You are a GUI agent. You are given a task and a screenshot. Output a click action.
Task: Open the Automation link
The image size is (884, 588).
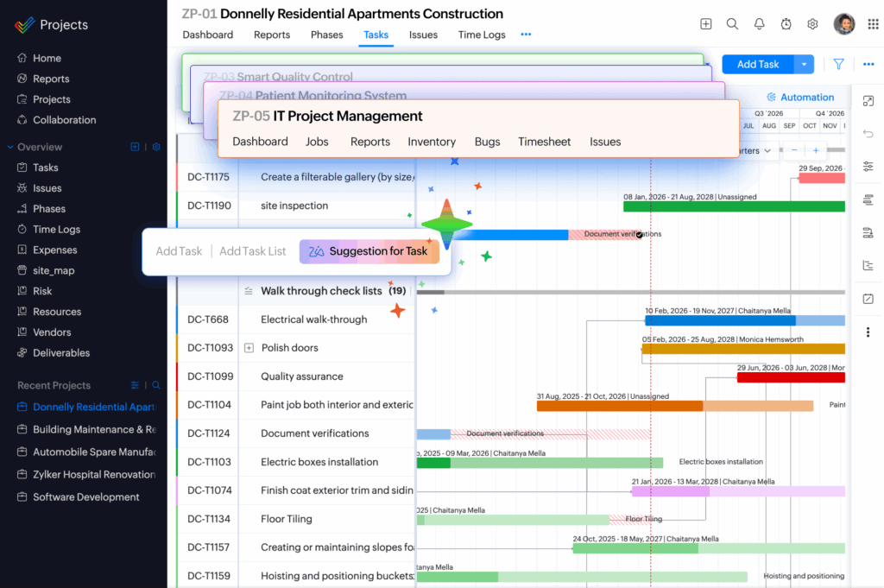pyautogui.click(x=800, y=98)
